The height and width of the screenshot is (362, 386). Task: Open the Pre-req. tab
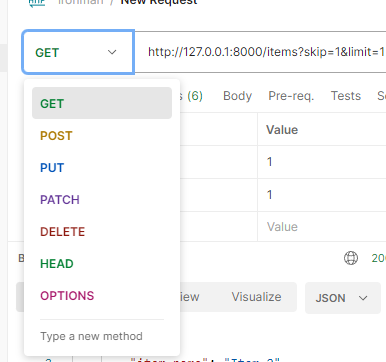click(x=291, y=96)
